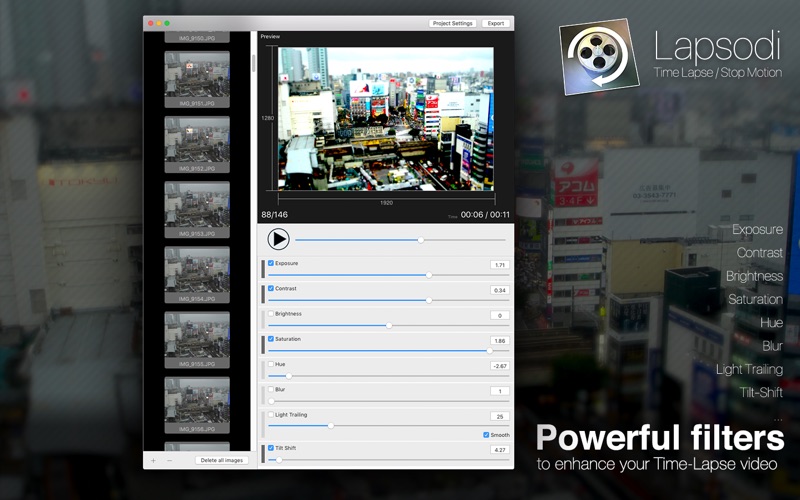The height and width of the screenshot is (500, 800).
Task: Click the minus icon to remove image
Action: pyautogui.click(x=169, y=460)
